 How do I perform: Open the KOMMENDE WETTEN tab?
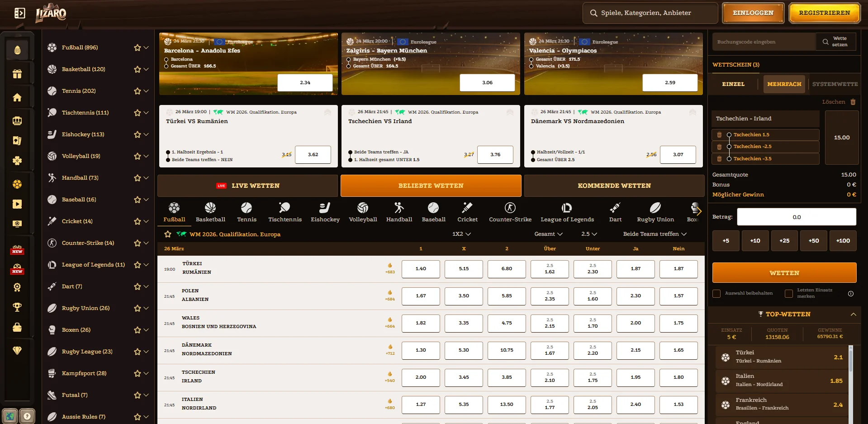[x=614, y=186]
